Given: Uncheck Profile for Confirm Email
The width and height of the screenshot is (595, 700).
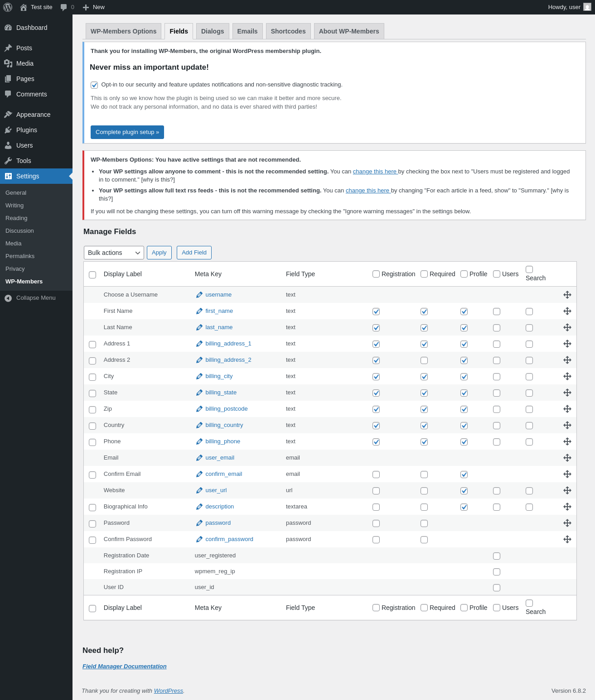Looking at the screenshot, I should (464, 475).
